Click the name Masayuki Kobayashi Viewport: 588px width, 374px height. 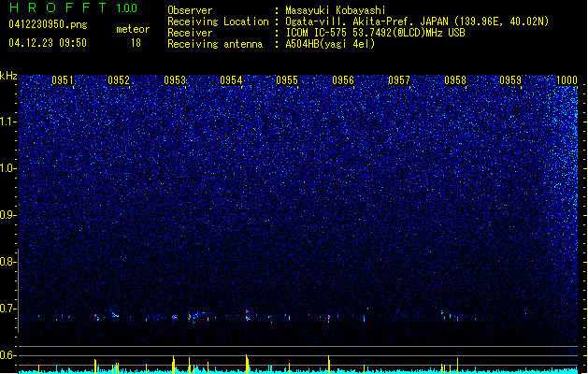(x=336, y=10)
